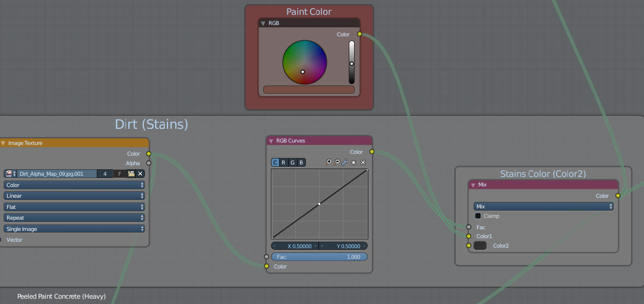644x304 pixels.
Task: Open image file folder icon
Action: [131, 174]
